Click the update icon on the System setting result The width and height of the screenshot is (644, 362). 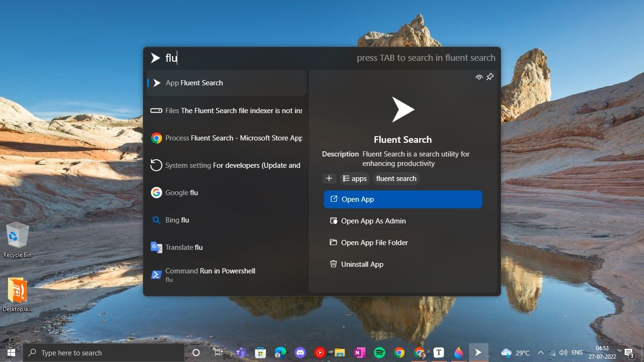point(156,165)
